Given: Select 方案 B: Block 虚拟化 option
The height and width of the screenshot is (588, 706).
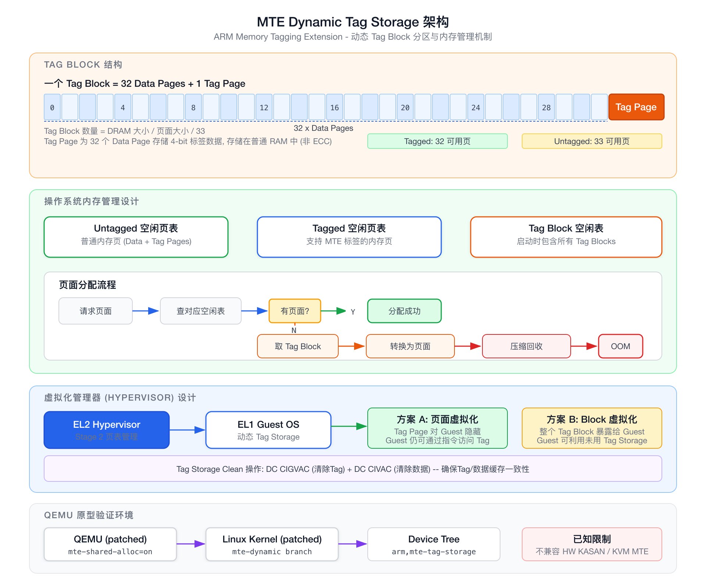Looking at the screenshot, I should tap(591, 429).
